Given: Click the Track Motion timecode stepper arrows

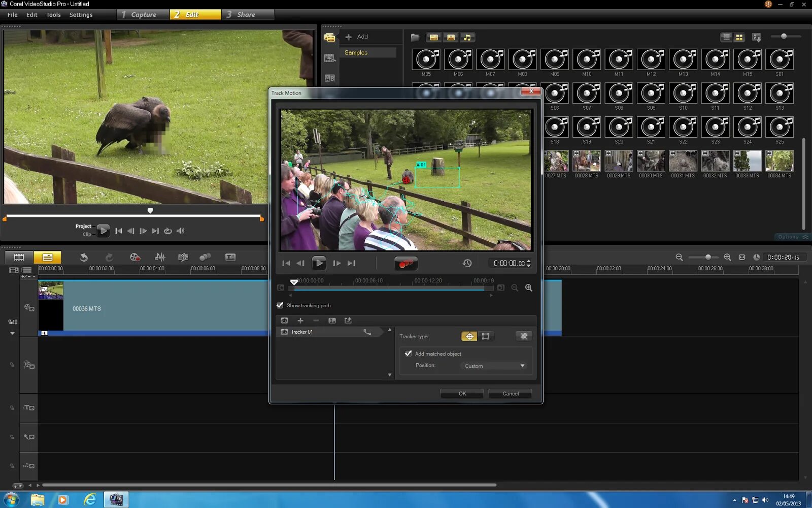Looking at the screenshot, I should (x=529, y=263).
